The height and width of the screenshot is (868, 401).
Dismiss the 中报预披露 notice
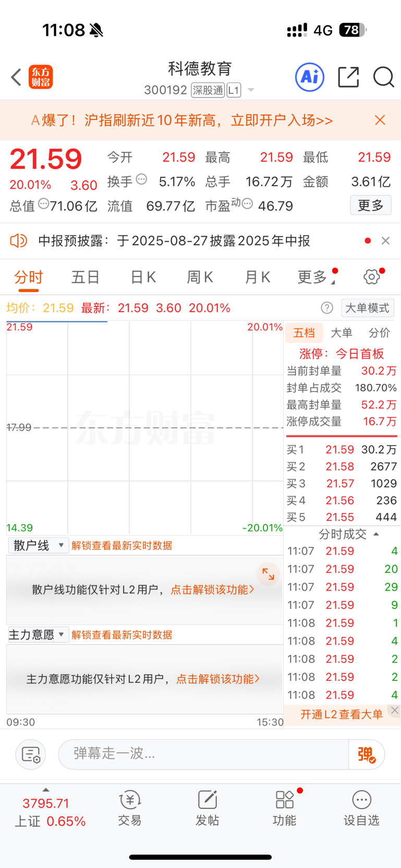386,240
